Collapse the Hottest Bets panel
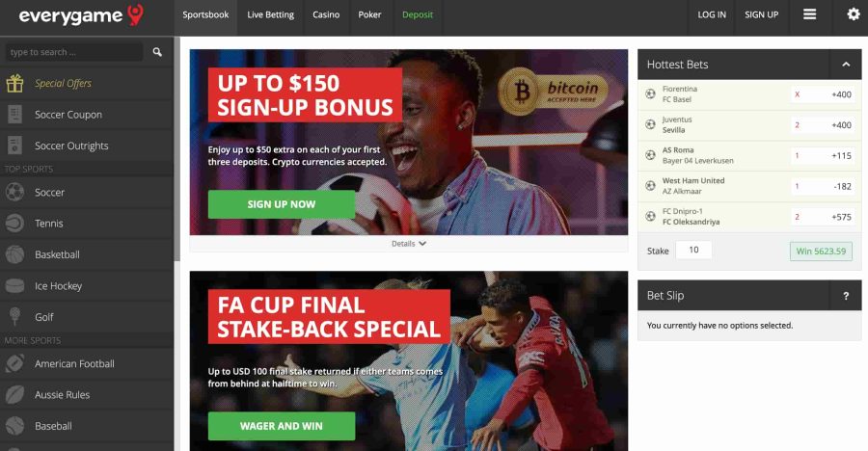Screen dimensions: 868x451 coord(845,65)
